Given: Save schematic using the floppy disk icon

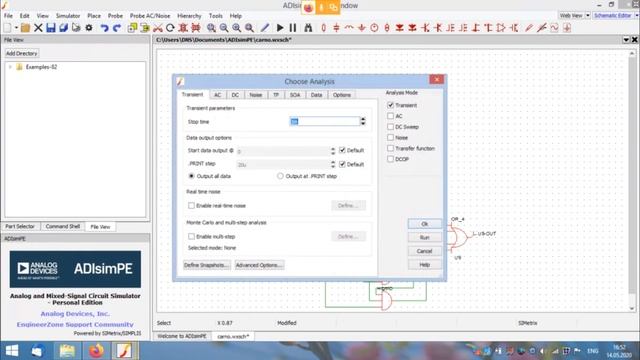Looking at the screenshot, I should pyautogui.click(x=51, y=28).
